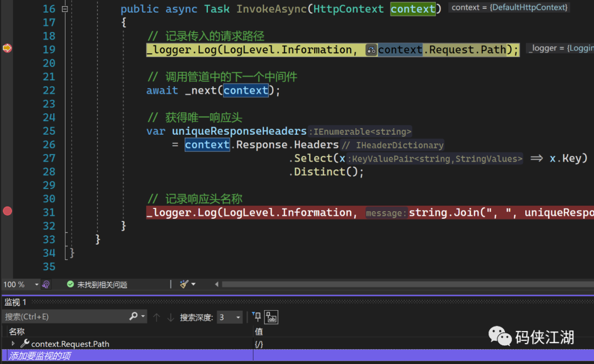Open the 搜索深度 depth dropdown showing 3
Image resolution: width=594 pixels, height=364 pixels.
(229, 317)
